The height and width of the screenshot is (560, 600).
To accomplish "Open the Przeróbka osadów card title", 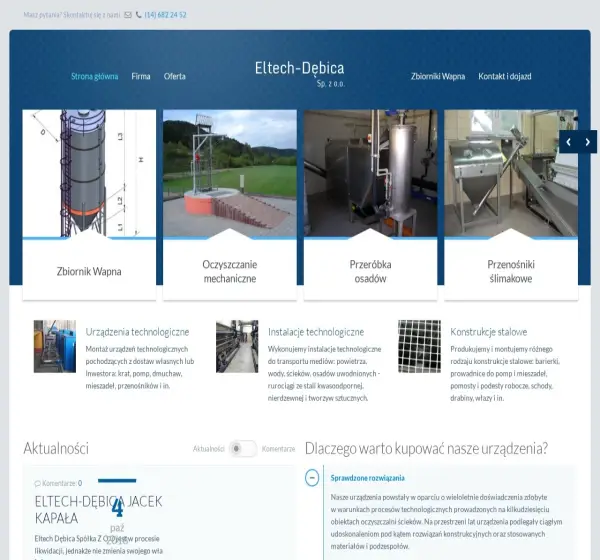I will 370,271.
